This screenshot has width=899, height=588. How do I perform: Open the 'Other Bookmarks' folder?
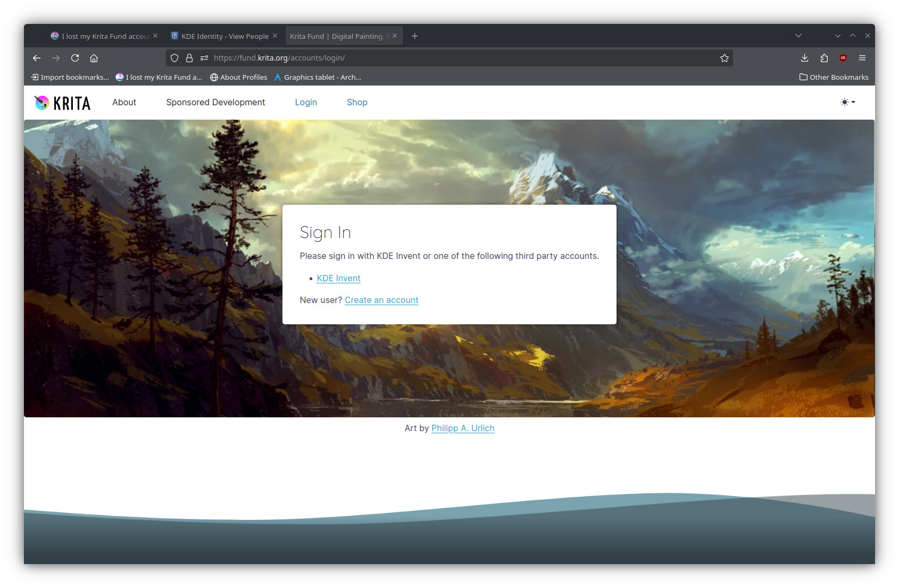tap(834, 77)
